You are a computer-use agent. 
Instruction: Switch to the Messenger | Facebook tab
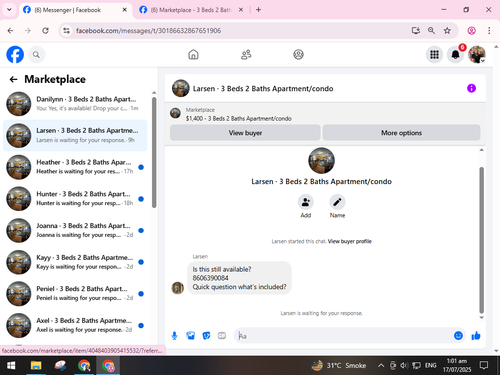tap(68, 10)
